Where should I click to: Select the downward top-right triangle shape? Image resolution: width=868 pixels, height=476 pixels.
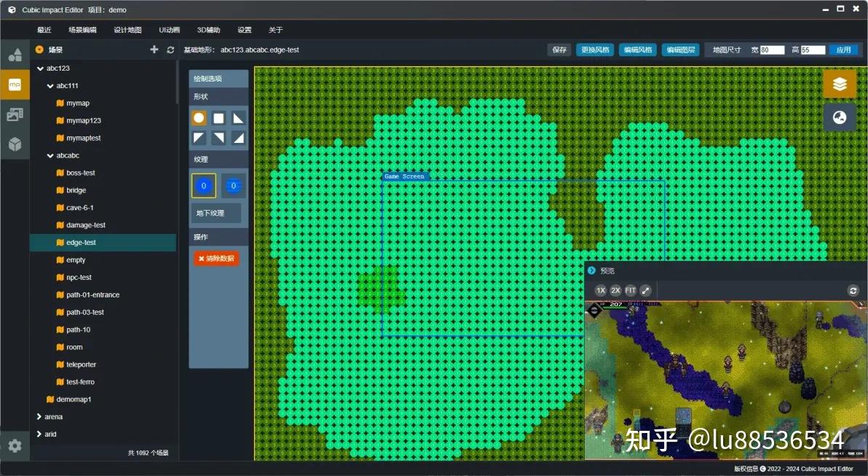pyautogui.click(x=218, y=138)
